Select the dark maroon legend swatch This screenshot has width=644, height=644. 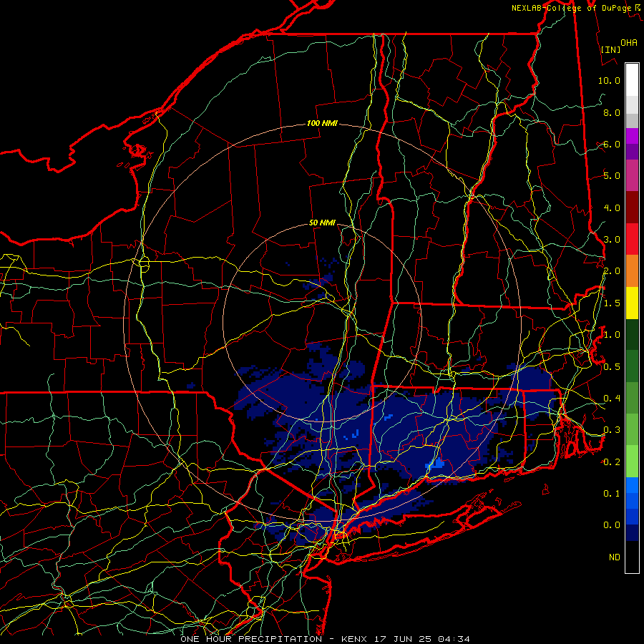[x=632, y=208]
